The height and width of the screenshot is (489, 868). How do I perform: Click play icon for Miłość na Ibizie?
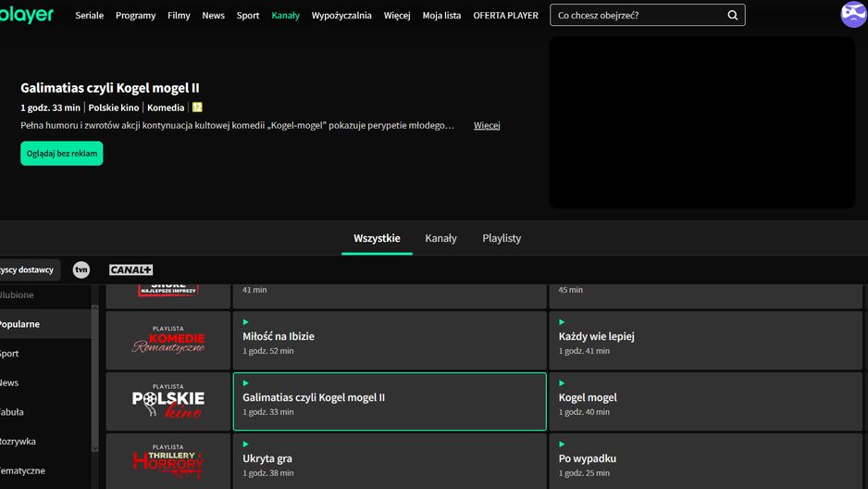click(246, 321)
